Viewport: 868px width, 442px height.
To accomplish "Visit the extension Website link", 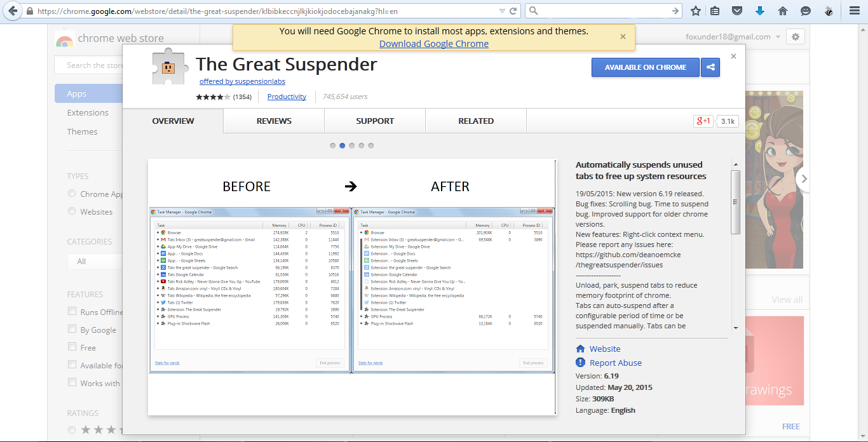I will [605, 349].
